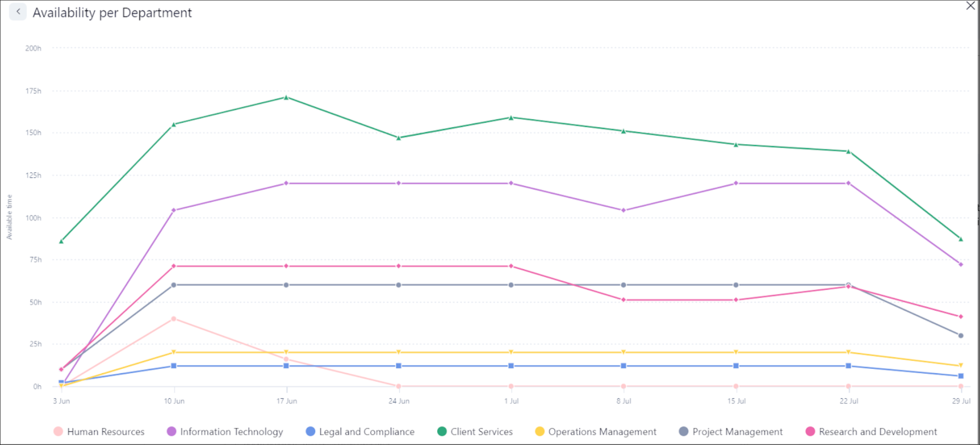Click the 17 Jun axis label
Screen dimensions: 980x445
click(x=287, y=401)
